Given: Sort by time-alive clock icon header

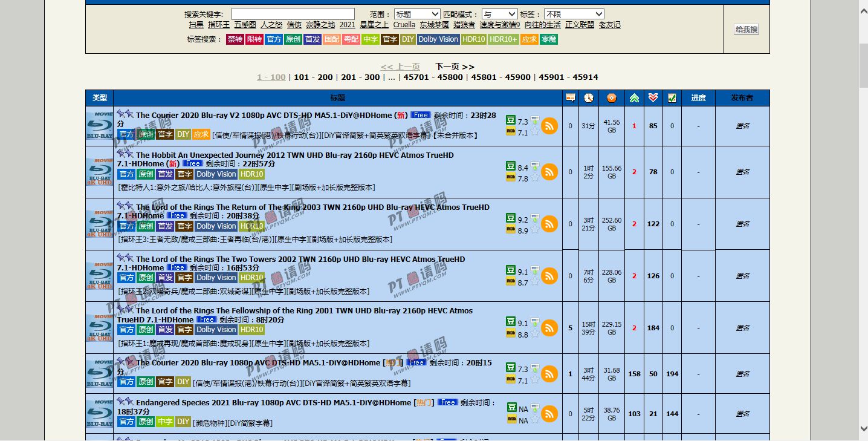Looking at the screenshot, I should [x=588, y=98].
